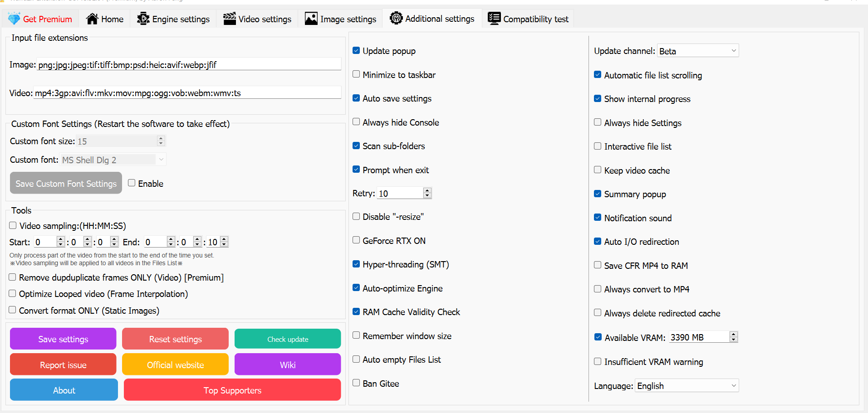Enable GeForce RTX ON option
This screenshot has width=868, height=413.
pos(356,240)
